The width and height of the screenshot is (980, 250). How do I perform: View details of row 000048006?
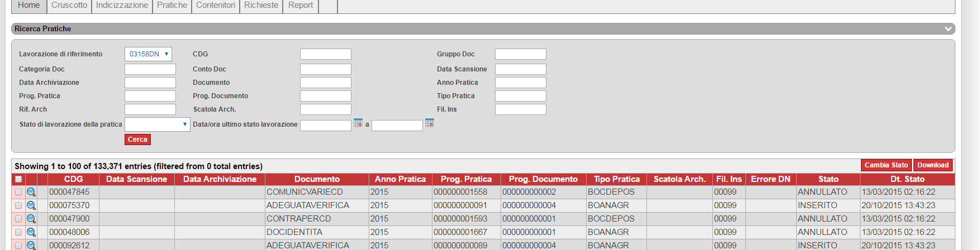tap(31, 232)
